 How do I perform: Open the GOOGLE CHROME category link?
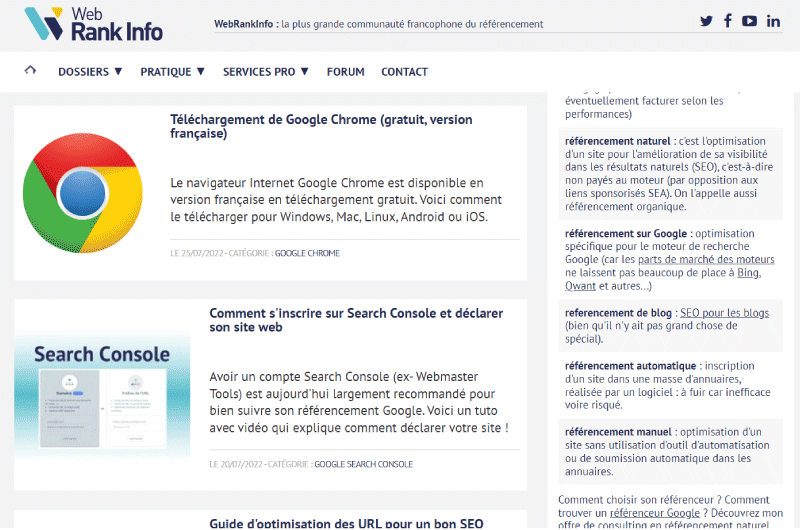tap(307, 254)
